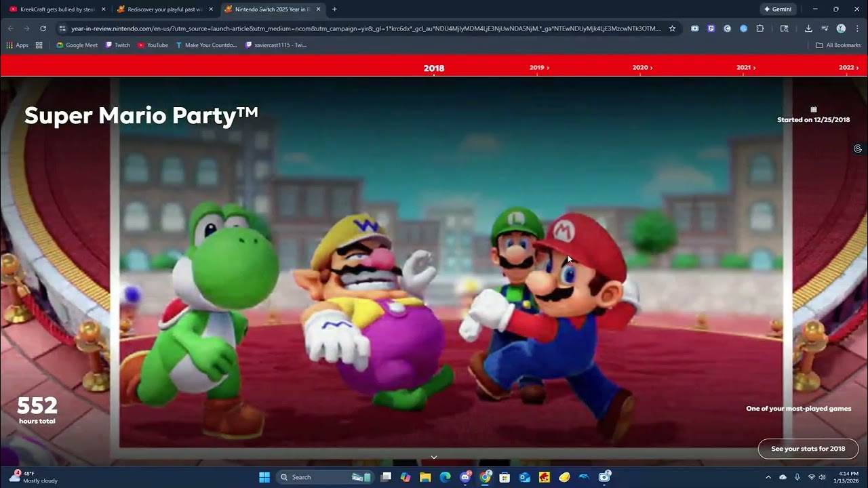
Task: Reload the Nintendo Year in Review page
Action: click(43, 28)
